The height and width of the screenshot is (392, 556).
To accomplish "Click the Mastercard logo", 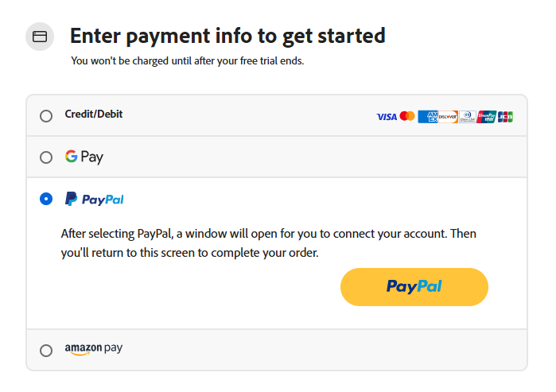I will click(407, 117).
